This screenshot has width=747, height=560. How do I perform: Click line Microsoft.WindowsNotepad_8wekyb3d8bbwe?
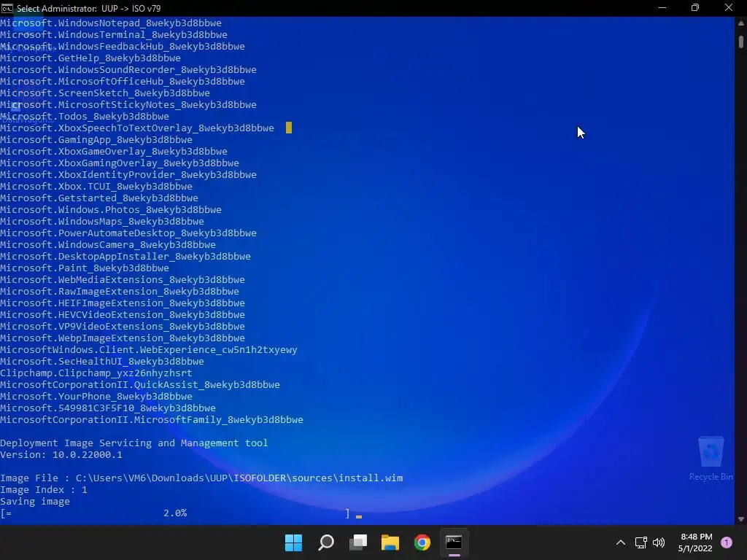coord(111,23)
